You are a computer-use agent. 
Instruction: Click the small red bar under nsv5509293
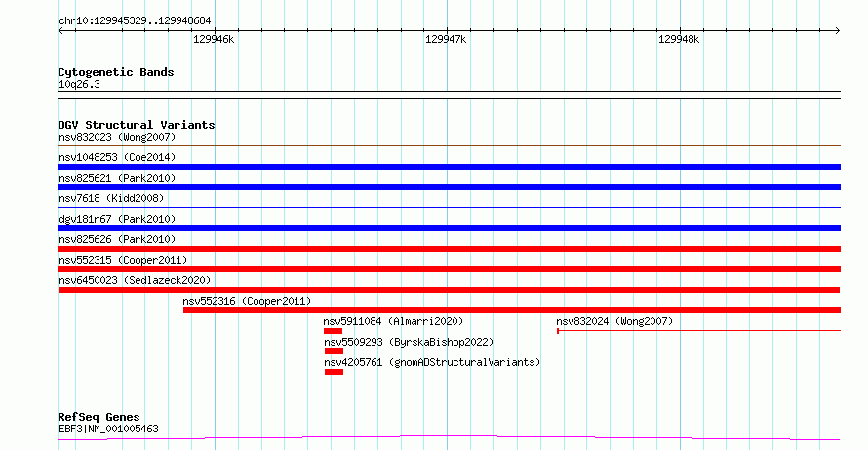[334, 351]
